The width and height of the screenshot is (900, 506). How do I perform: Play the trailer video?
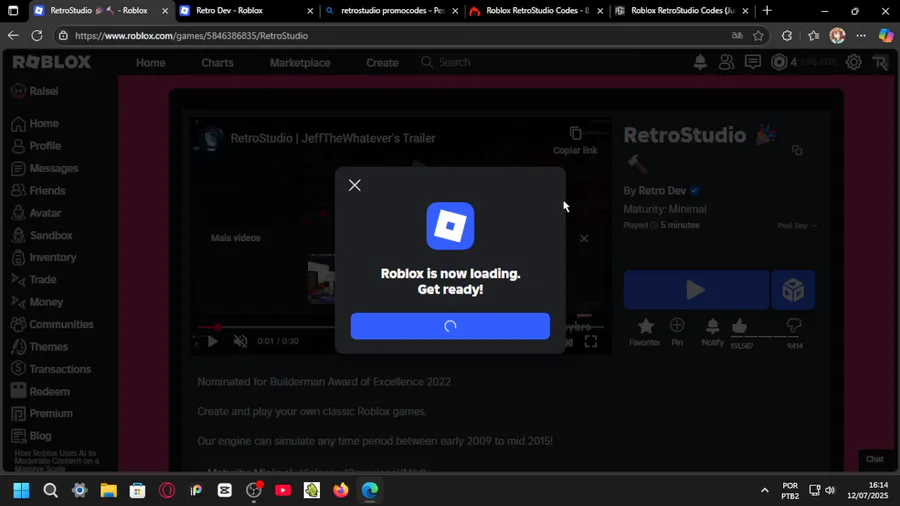click(x=212, y=341)
